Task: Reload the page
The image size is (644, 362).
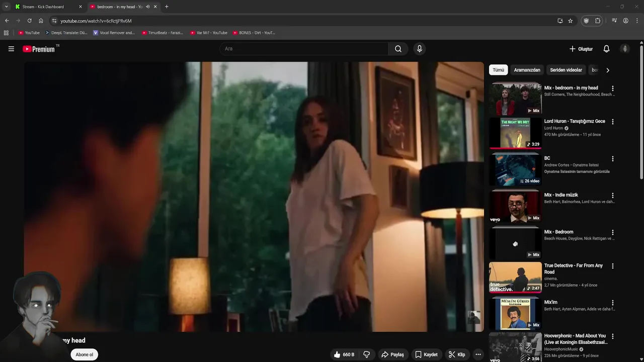Action: click(29, 21)
